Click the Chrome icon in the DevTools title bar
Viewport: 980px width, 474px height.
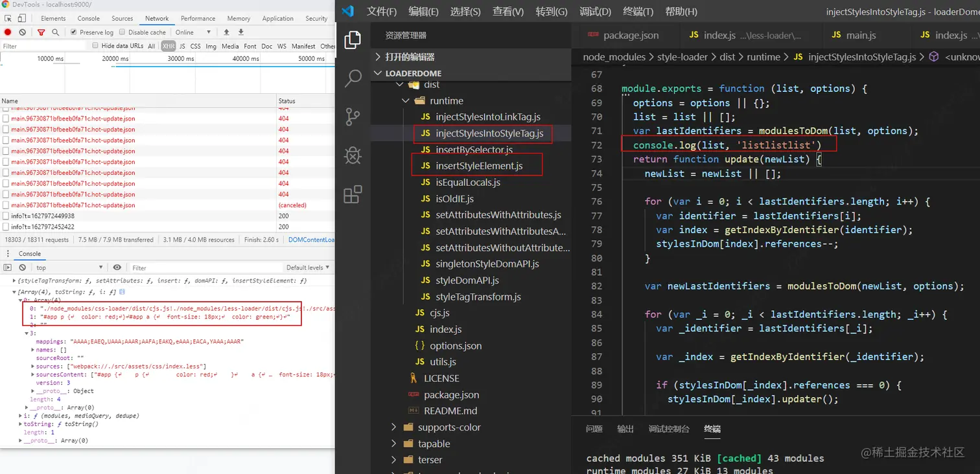coord(5,5)
